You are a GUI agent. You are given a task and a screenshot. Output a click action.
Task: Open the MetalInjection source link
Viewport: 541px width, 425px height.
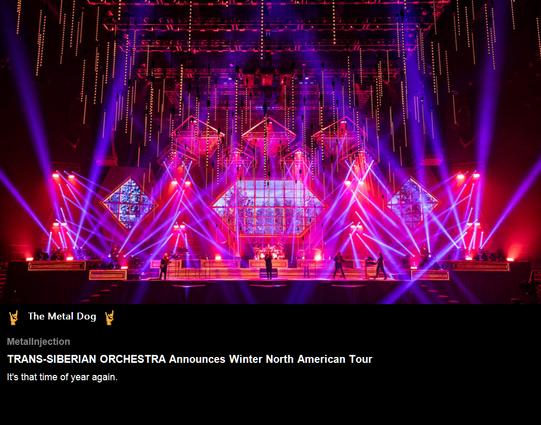click(x=38, y=342)
